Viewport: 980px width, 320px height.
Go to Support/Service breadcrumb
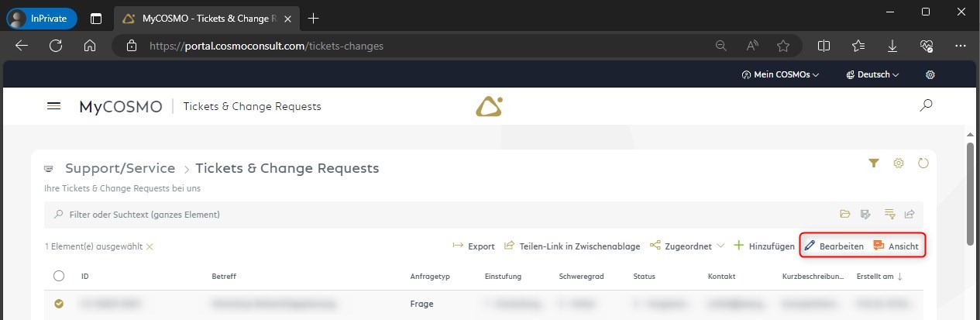click(x=120, y=168)
